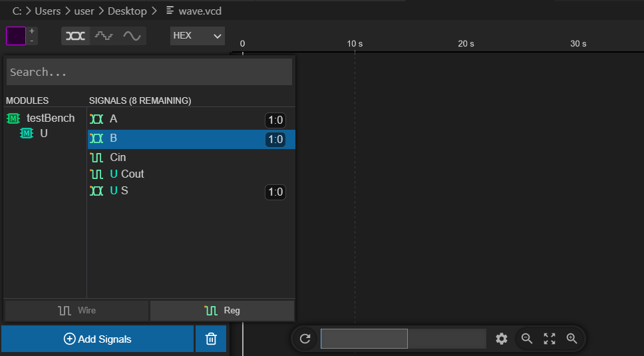Click the 0 timeline origin marker
The image size is (644, 356).
point(242,43)
